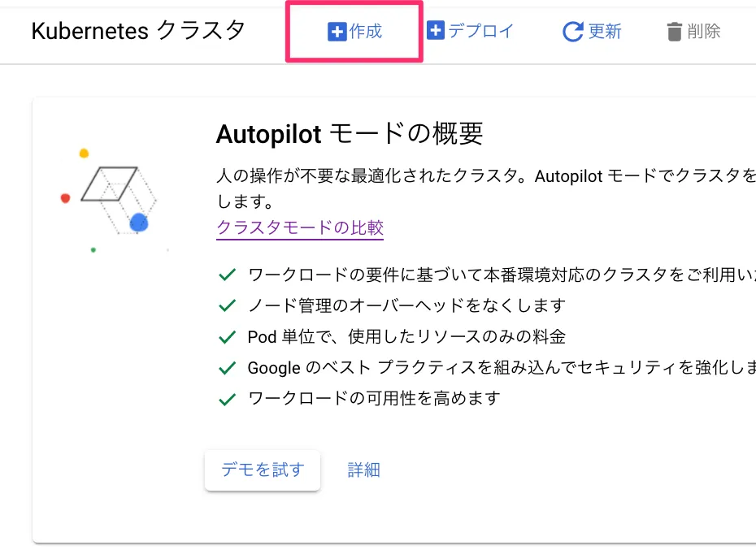Click the デモを試す button
This screenshot has width=756, height=554.
263,470
